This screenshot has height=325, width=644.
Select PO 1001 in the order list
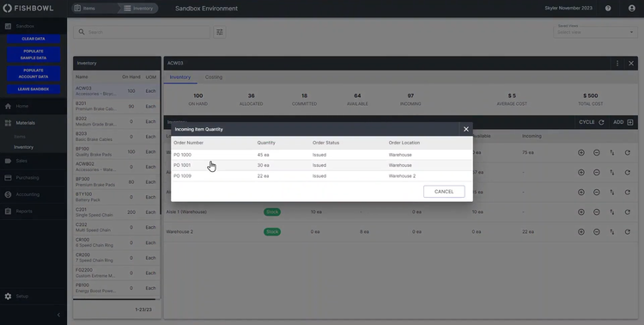tap(322, 165)
